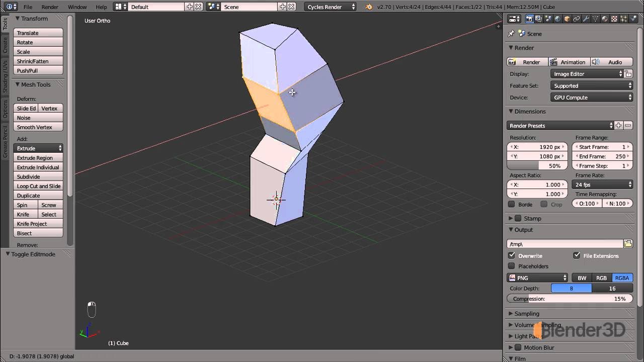Open the Cycles Render engine dropdown

(330, 7)
